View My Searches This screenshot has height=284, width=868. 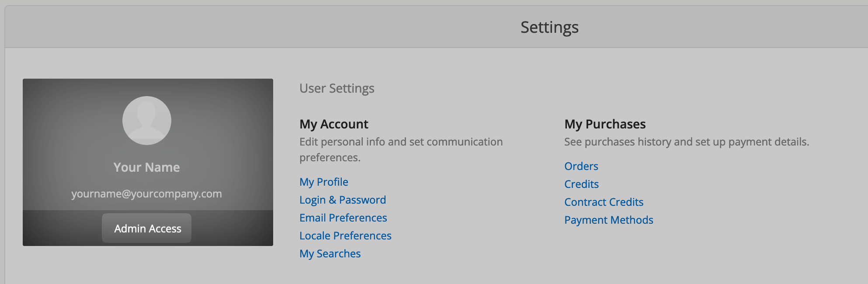[330, 253]
